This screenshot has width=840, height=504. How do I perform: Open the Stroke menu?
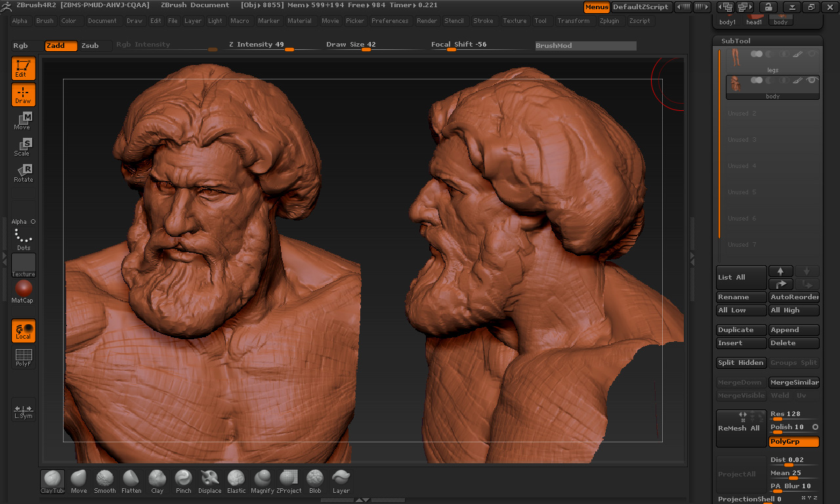(483, 21)
